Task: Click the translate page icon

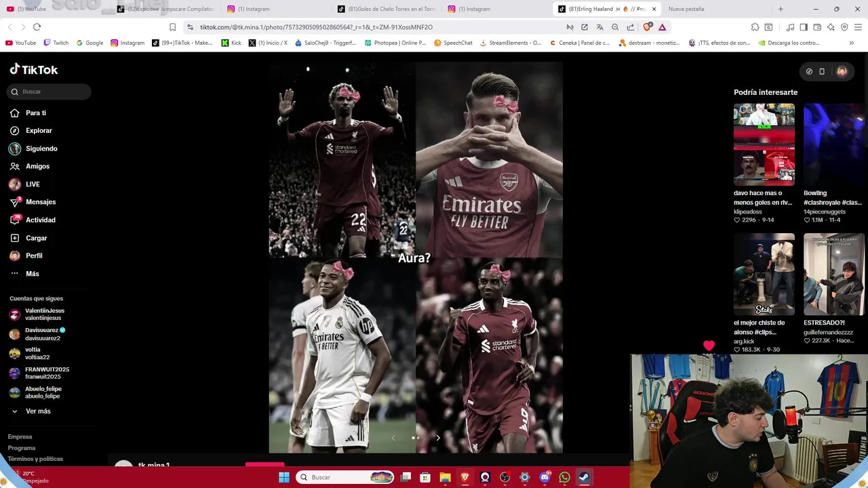Action: pyautogui.click(x=600, y=27)
